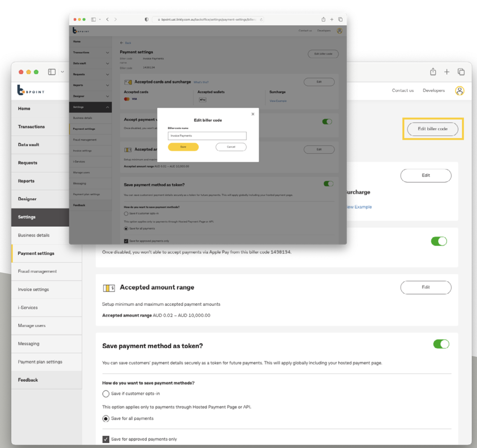The width and height of the screenshot is (477, 448).
Task: Open a new tab with the plus icon
Action: 447,72
